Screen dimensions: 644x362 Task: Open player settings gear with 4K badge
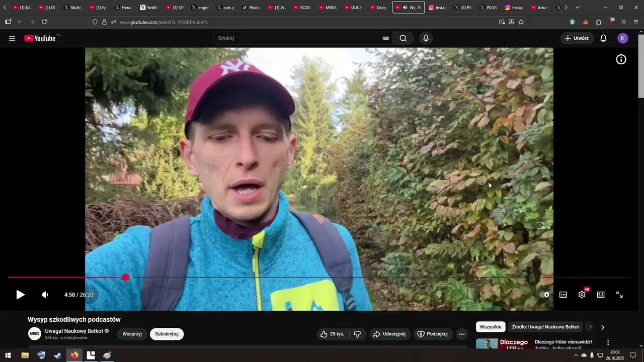point(582,295)
